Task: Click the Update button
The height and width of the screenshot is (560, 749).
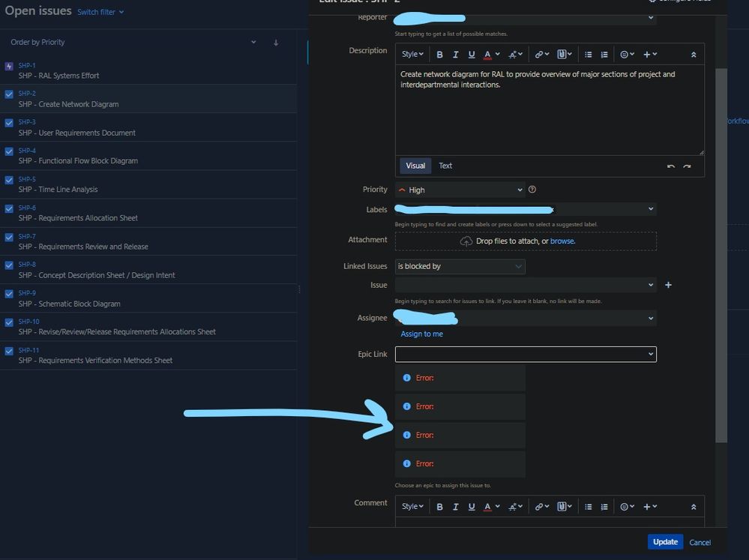Action: [x=665, y=541]
